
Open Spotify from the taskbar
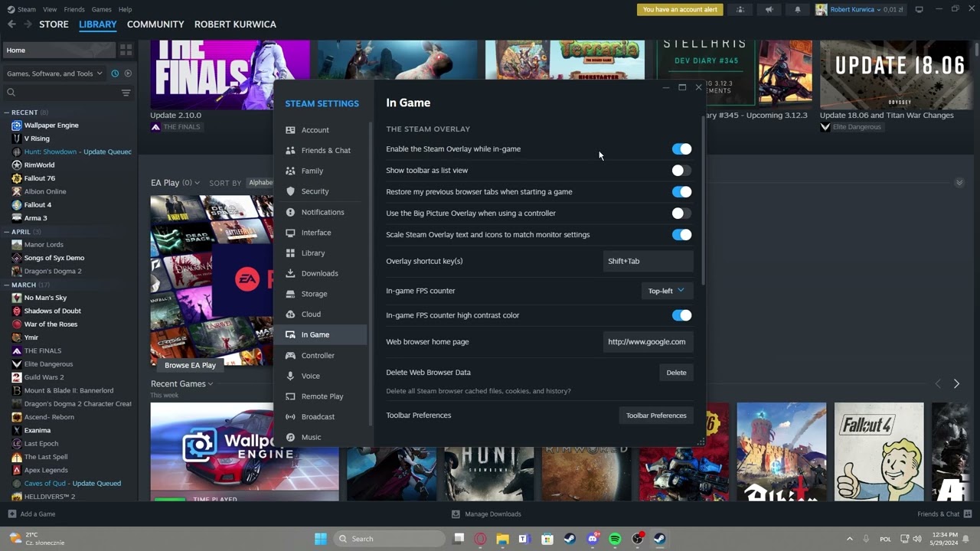pos(615,539)
